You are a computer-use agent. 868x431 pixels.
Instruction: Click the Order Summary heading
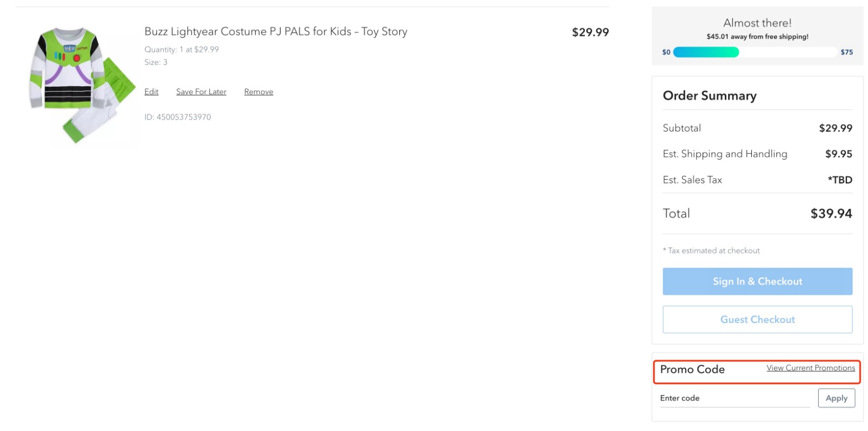click(709, 96)
